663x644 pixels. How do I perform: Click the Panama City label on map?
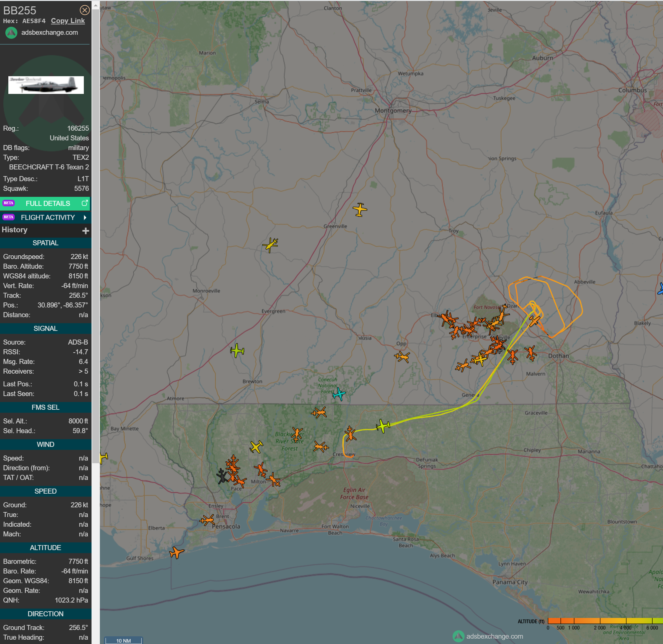[x=510, y=582]
